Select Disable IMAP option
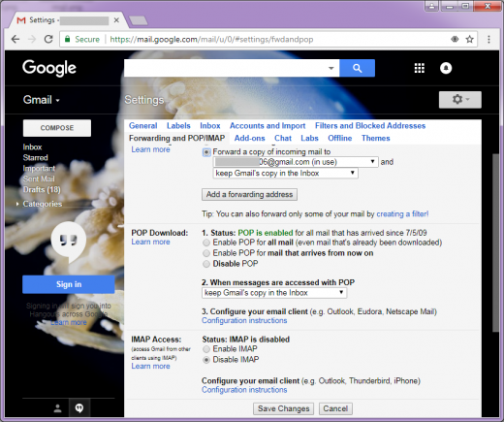 point(206,360)
